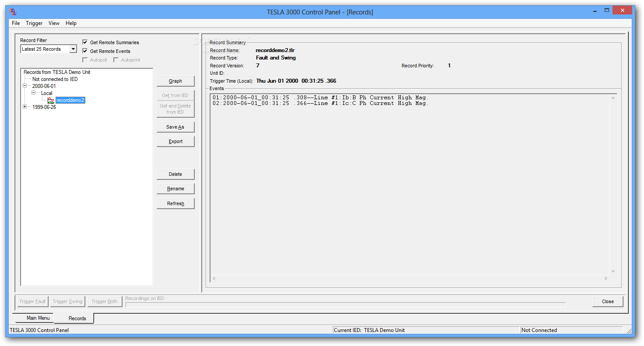Viewport: 644px width, 346px height.
Task: Click the Trigger Both button
Action: (x=105, y=301)
